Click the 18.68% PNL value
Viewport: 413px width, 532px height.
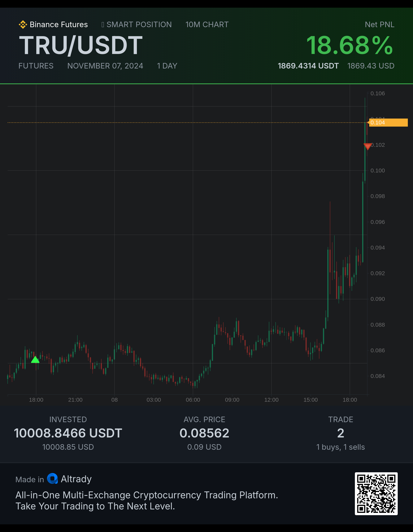pyautogui.click(x=350, y=45)
